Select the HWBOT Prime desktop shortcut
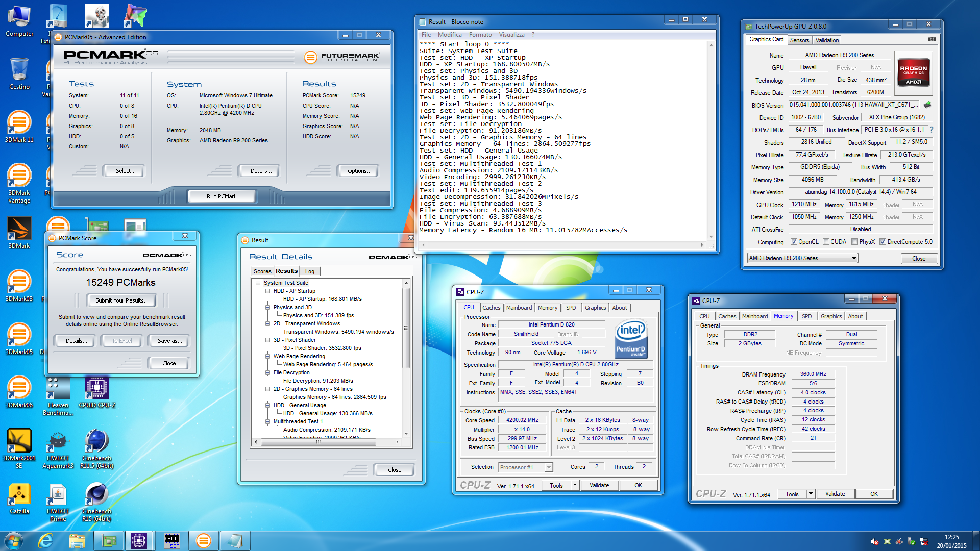Viewport: 980px width, 551px height. [x=58, y=502]
